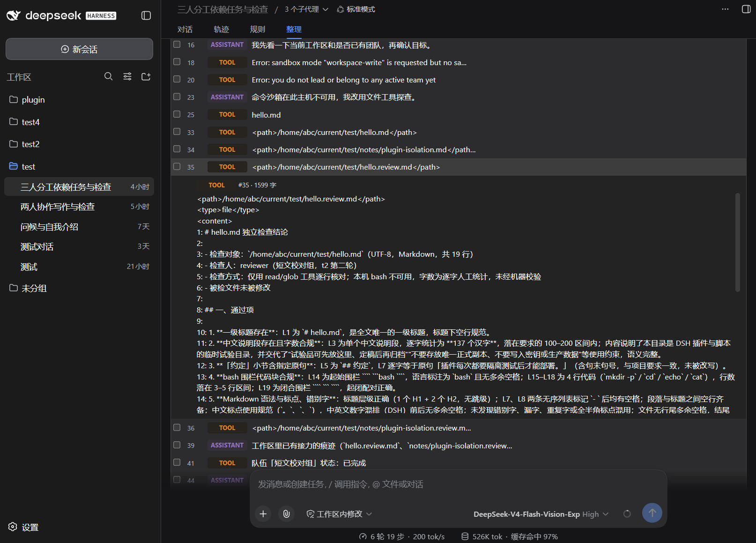The width and height of the screenshot is (756, 543).
Task: Expand the workspace-write sandbox error row
Action: [x=459, y=62]
